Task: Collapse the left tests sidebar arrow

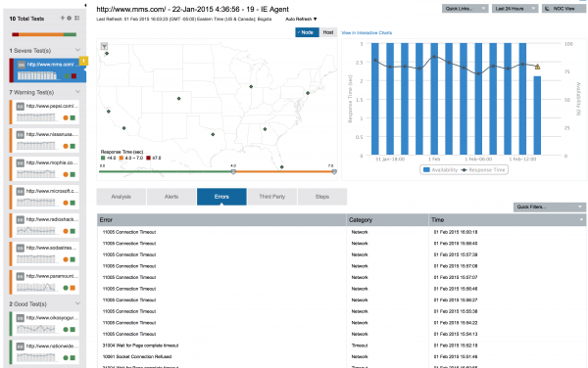Action: (85, 5)
